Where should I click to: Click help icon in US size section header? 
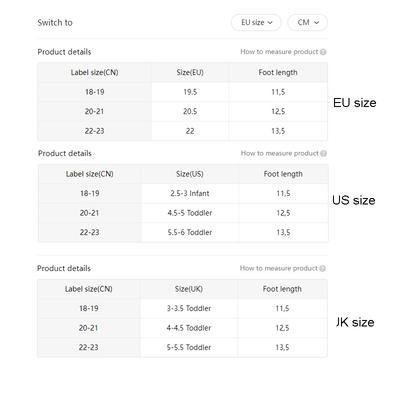coord(323,153)
